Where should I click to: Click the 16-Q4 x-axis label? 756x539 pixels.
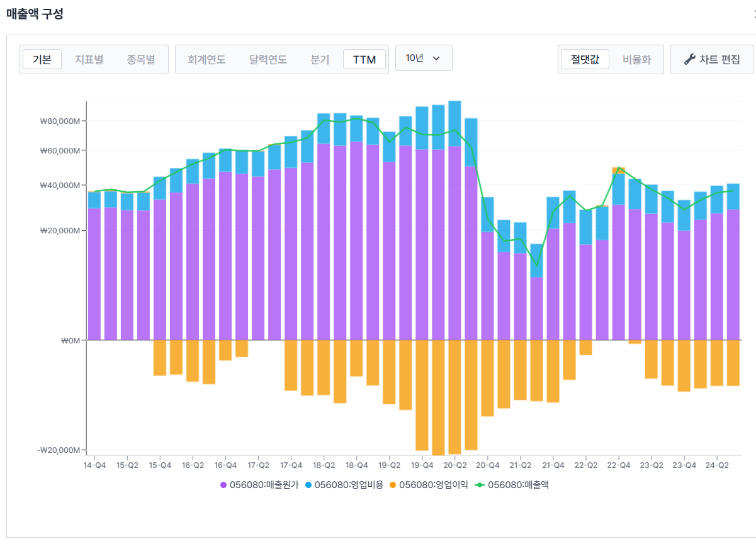click(225, 465)
